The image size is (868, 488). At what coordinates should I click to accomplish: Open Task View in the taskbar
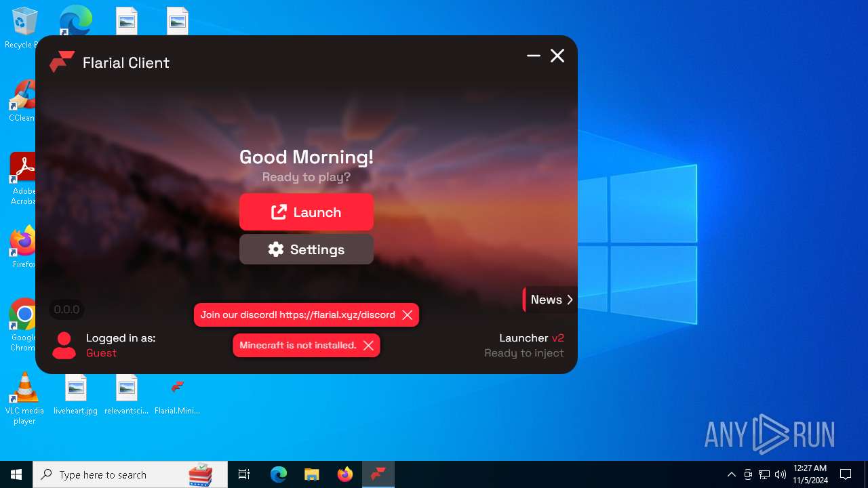coord(244,474)
